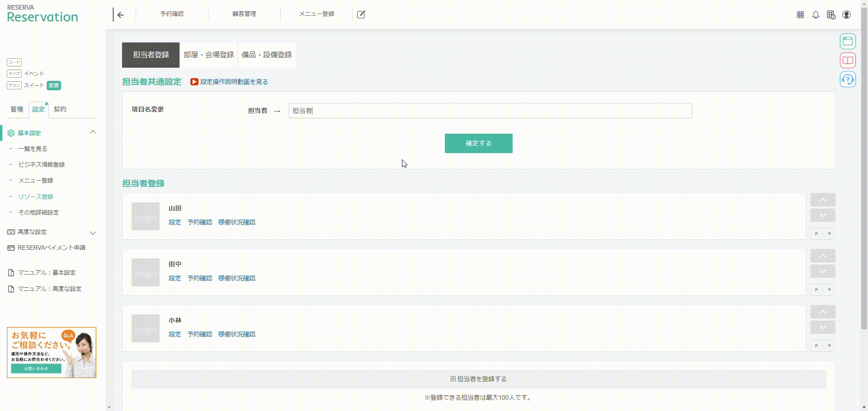Click the plan 変更 badge button

(54, 85)
